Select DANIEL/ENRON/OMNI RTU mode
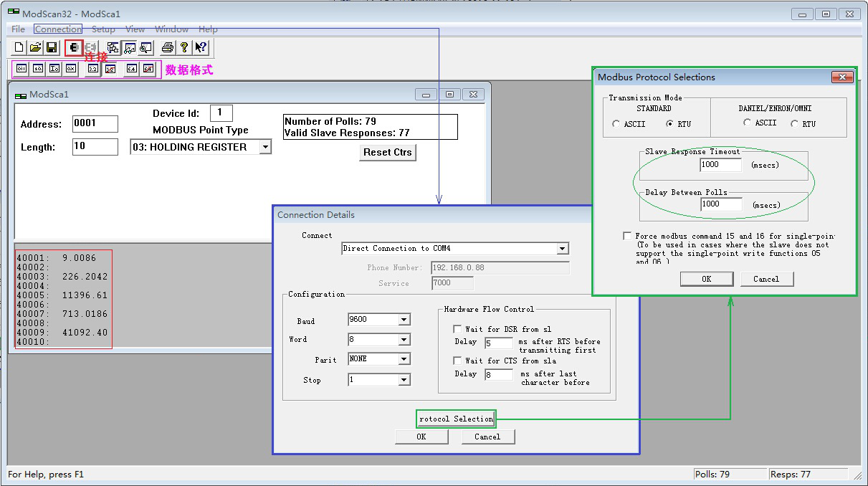The height and width of the screenshot is (486, 868). [x=794, y=123]
